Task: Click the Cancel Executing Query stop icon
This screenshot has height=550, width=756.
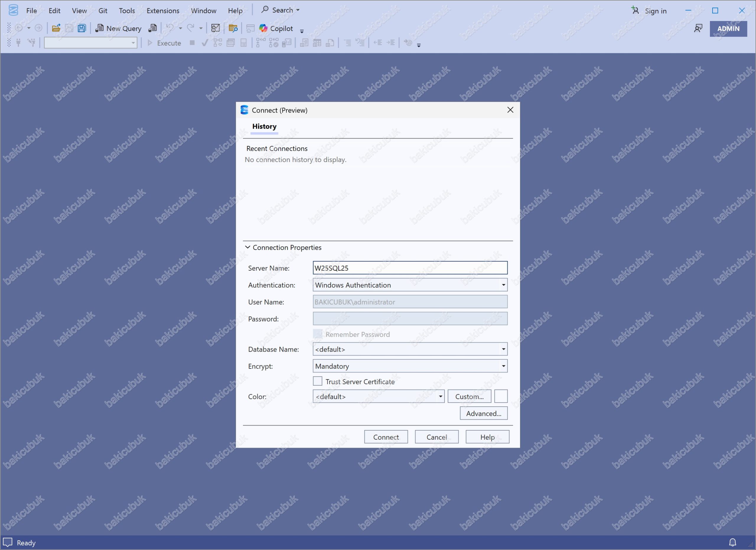Action: pyautogui.click(x=192, y=43)
